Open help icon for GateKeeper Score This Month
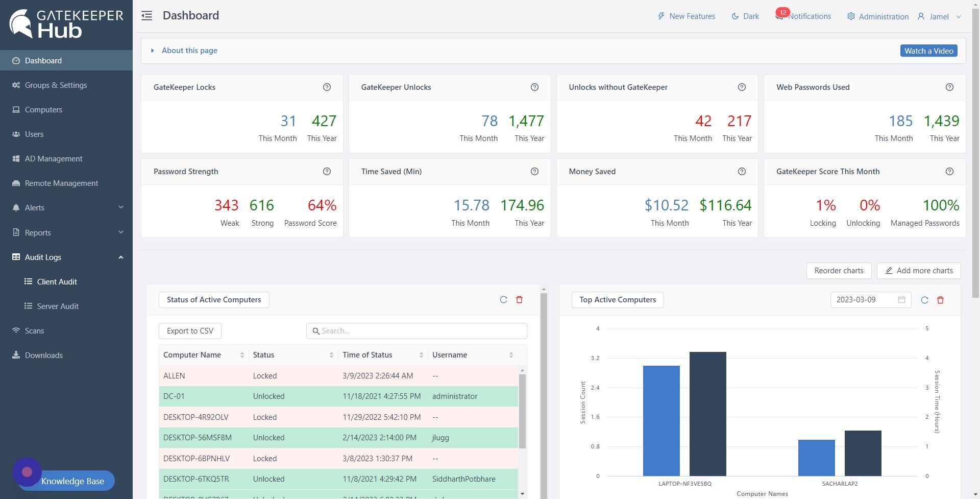The height and width of the screenshot is (499, 980). point(949,172)
